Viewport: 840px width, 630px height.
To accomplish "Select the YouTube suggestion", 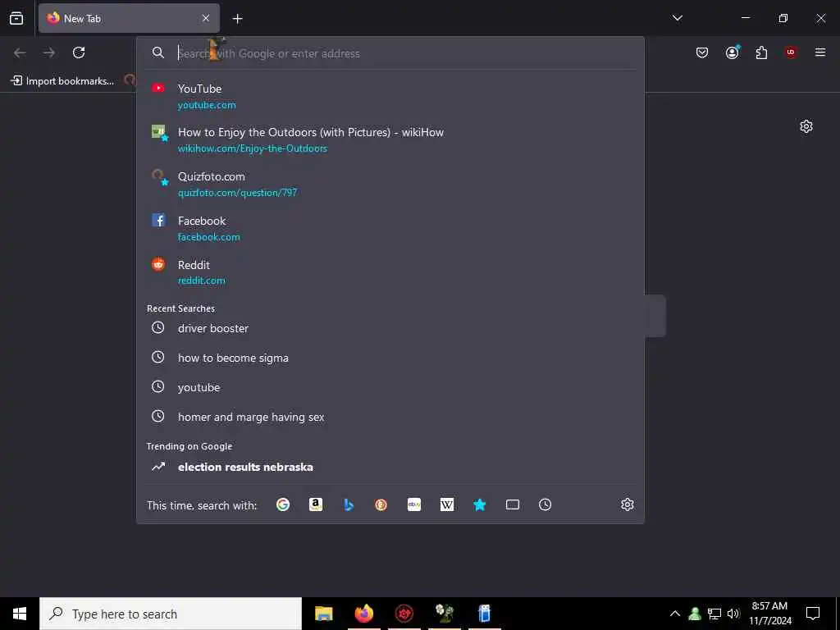I will click(390, 96).
